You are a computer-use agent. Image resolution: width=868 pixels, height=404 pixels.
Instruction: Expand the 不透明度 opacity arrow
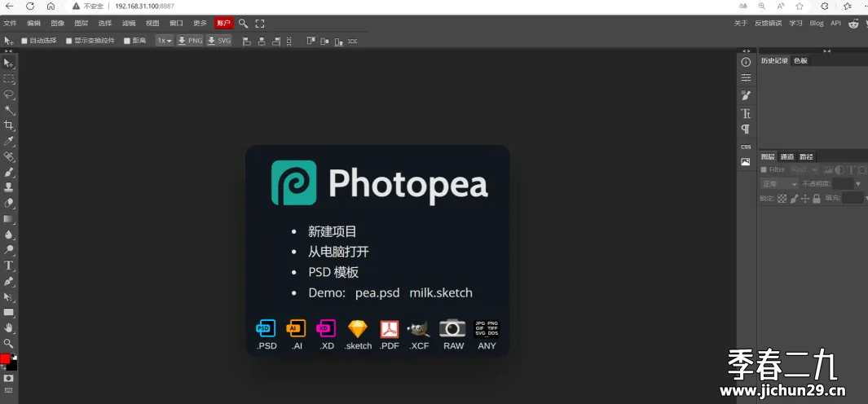click(858, 184)
